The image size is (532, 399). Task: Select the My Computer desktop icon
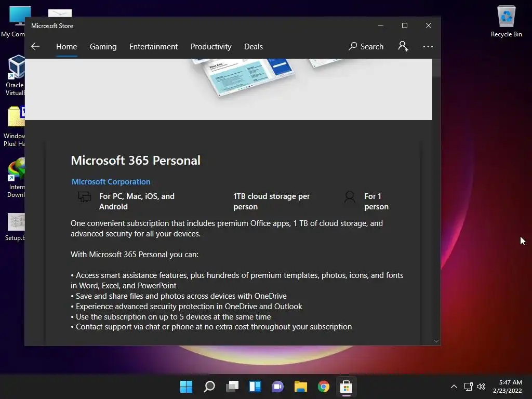coord(13,21)
